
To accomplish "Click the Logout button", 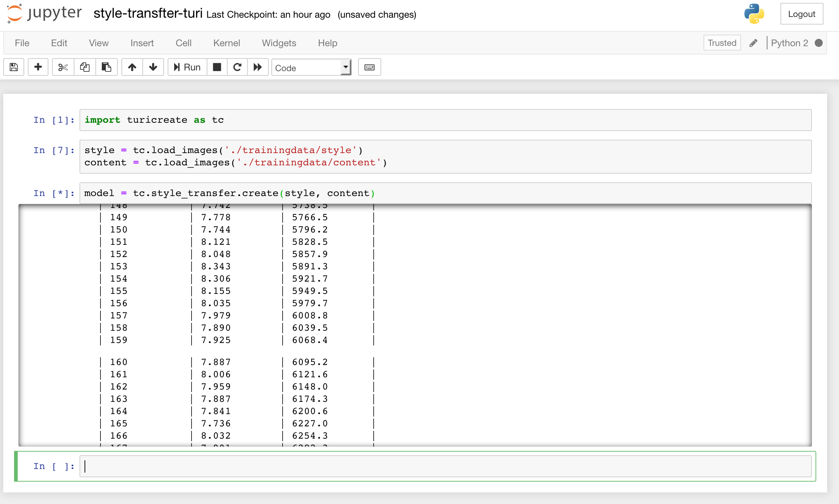I will (801, 14).
